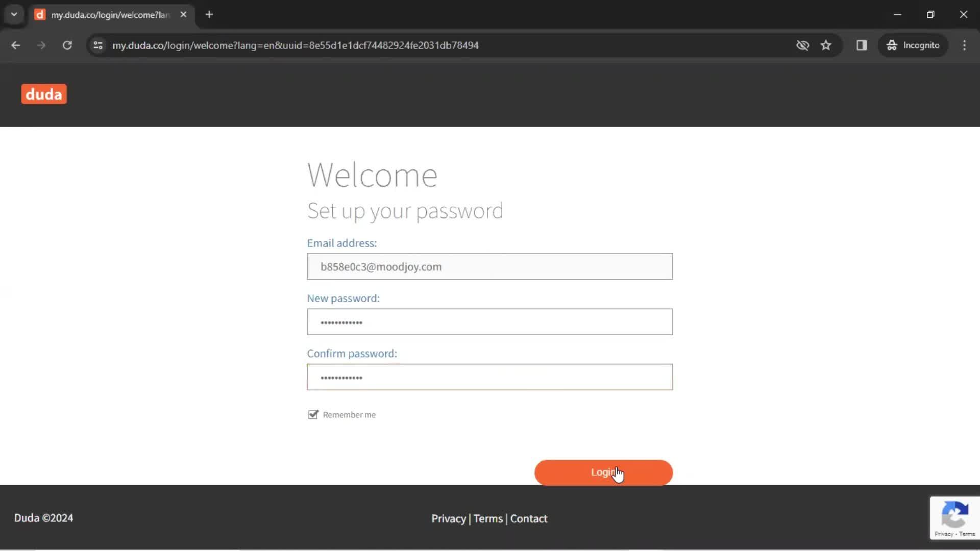
Task: Click the "Email address:" label
Action: pyautogui.click(x=342, y=243)
